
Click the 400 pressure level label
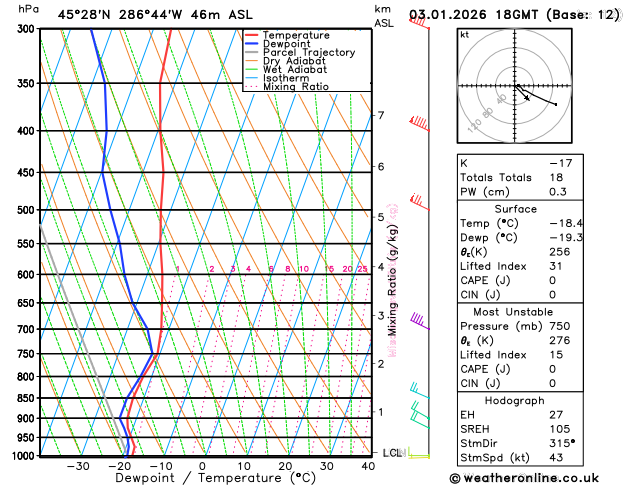point(28,131)
